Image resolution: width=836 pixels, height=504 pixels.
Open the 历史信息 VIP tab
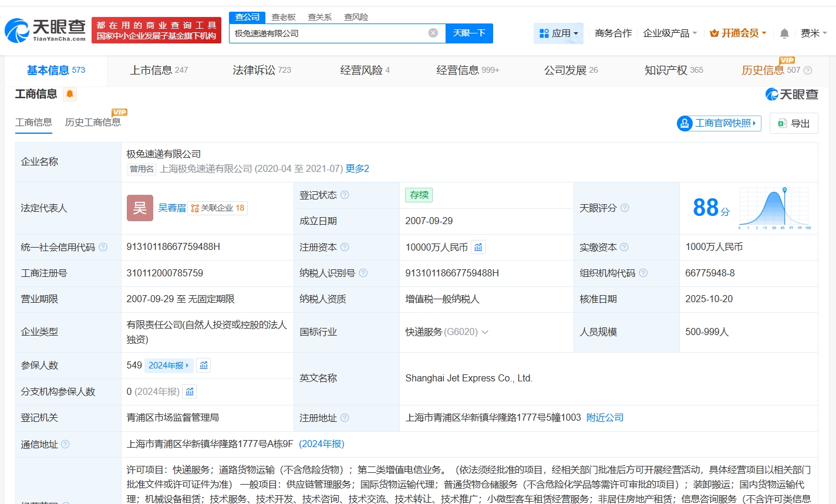771,70
